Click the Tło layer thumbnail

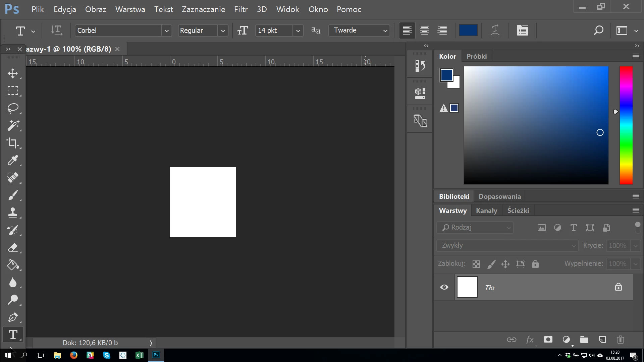(467, 287)
